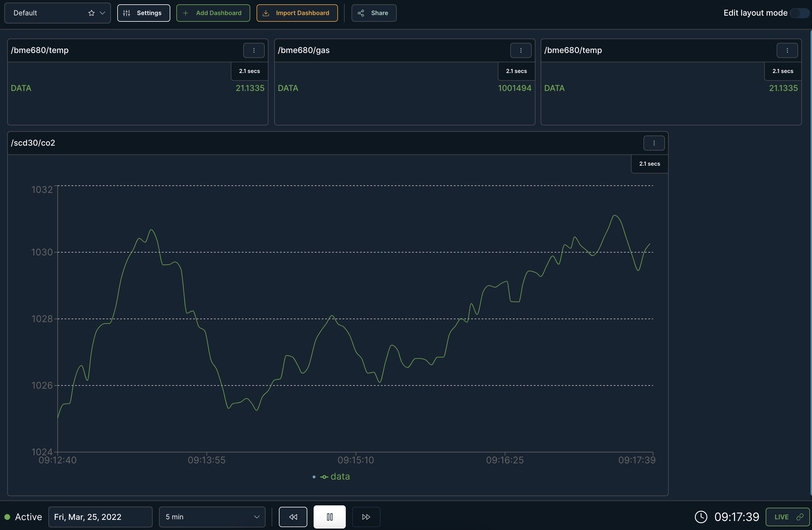This screenshot has width=812, height=530.
Task: Click the clock icon beside 09:17:39
Action: (x=701, y=517)
